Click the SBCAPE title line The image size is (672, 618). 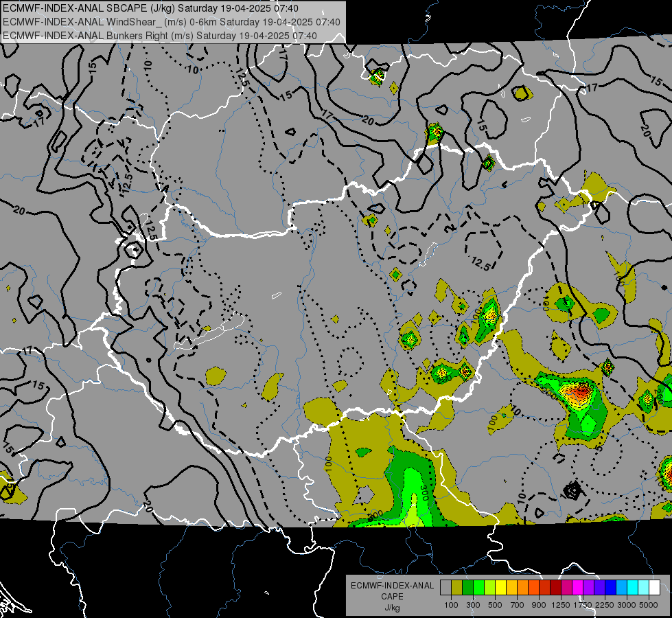coord(150,8)
